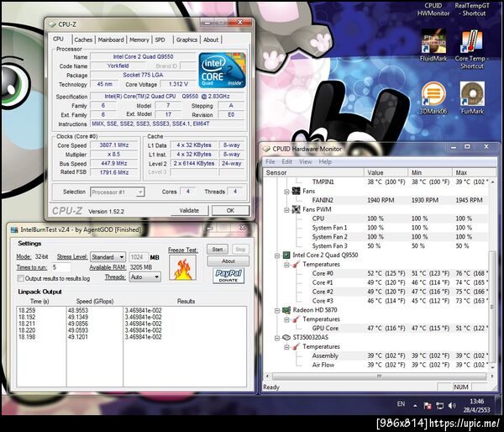Screen dimensions: 504x432
Task: Click the ST3500320AS hard drive icon
Action: 286,337
